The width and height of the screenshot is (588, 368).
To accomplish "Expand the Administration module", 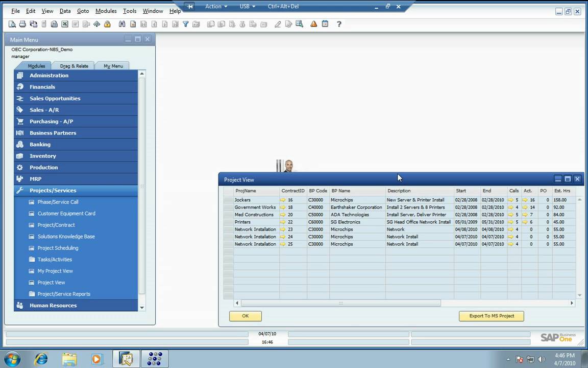I will click(76, 76).
